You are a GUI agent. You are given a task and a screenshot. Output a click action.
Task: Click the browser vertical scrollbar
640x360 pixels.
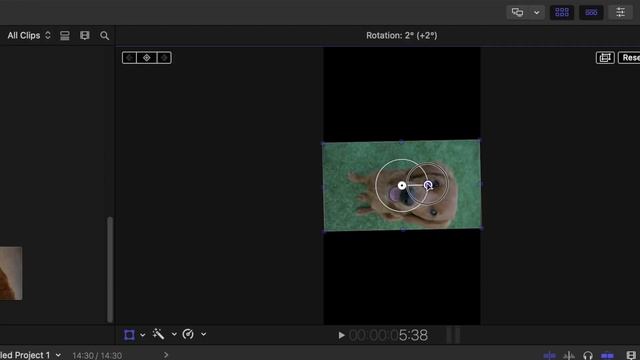tap(110, 269)
